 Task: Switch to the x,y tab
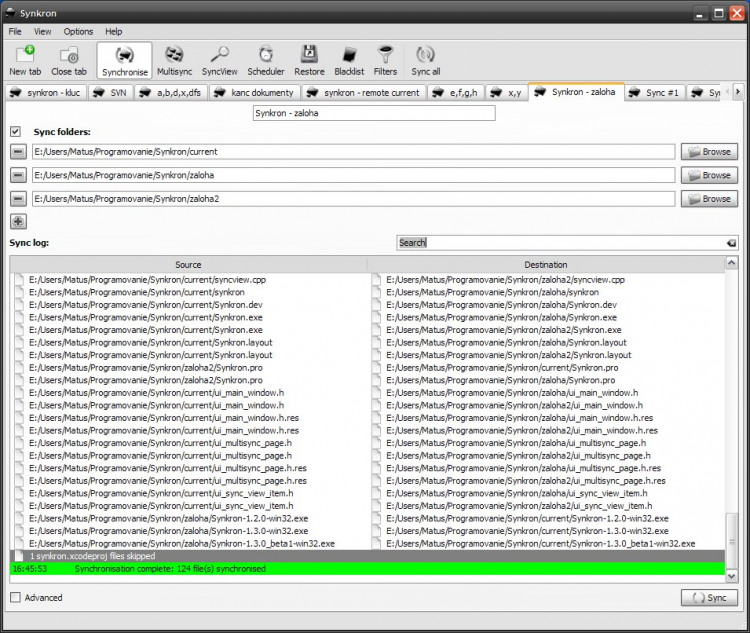[507, 93]
